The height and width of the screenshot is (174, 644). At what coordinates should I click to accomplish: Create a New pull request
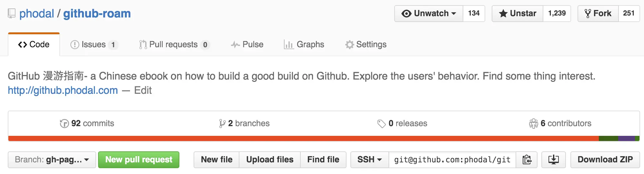pos(139,160)
